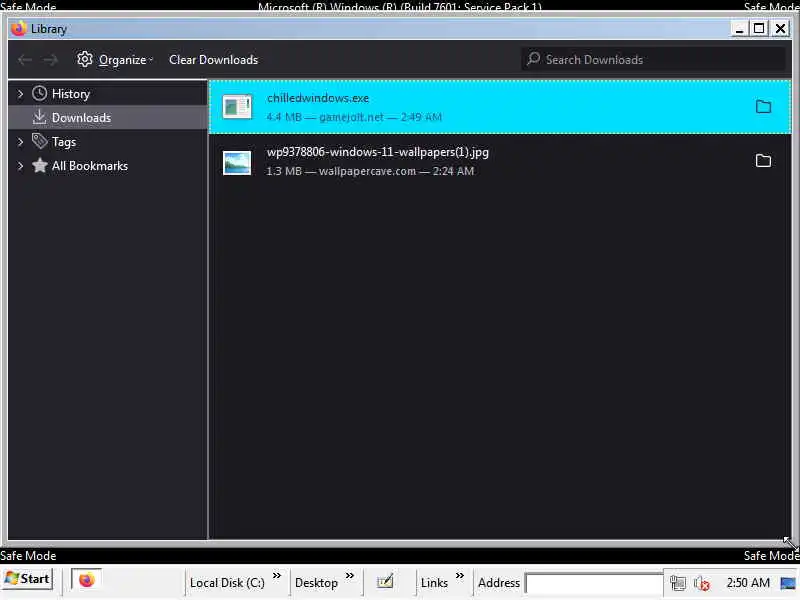Screen dimensions: 800x600
Task: Click the notepad icon in taskbar
Action: click(x=385, y=581)
